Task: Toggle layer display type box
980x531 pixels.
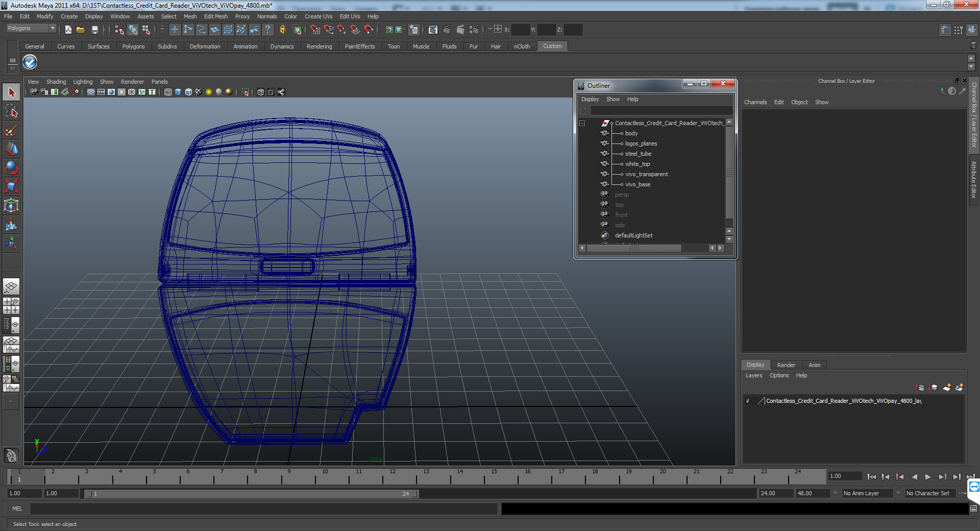Action: 754,401
